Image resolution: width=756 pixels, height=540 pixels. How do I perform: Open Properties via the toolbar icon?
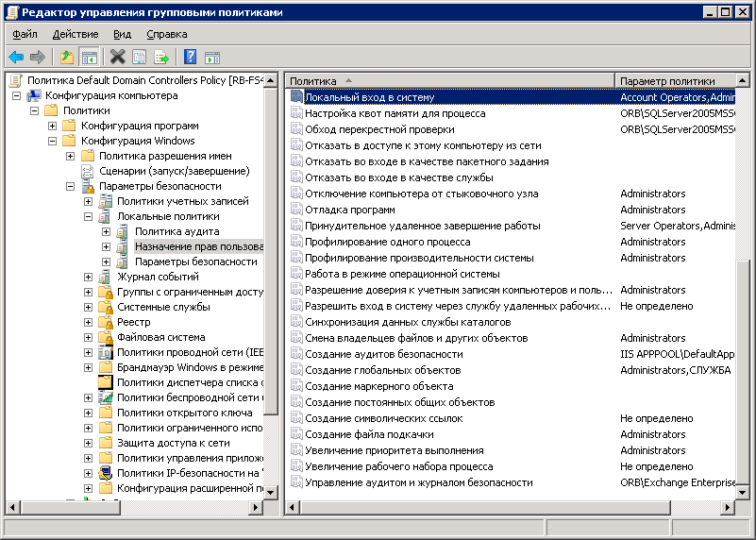point(140,58)
